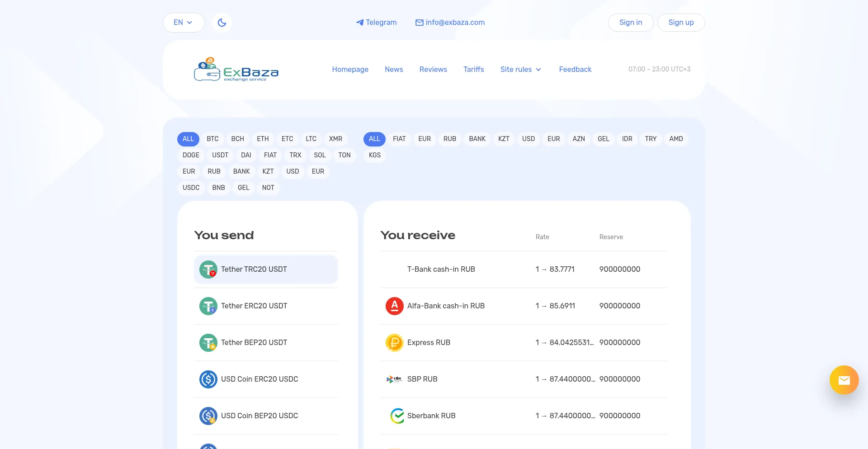Click the Tether BEP20 USDT icon

208,343
